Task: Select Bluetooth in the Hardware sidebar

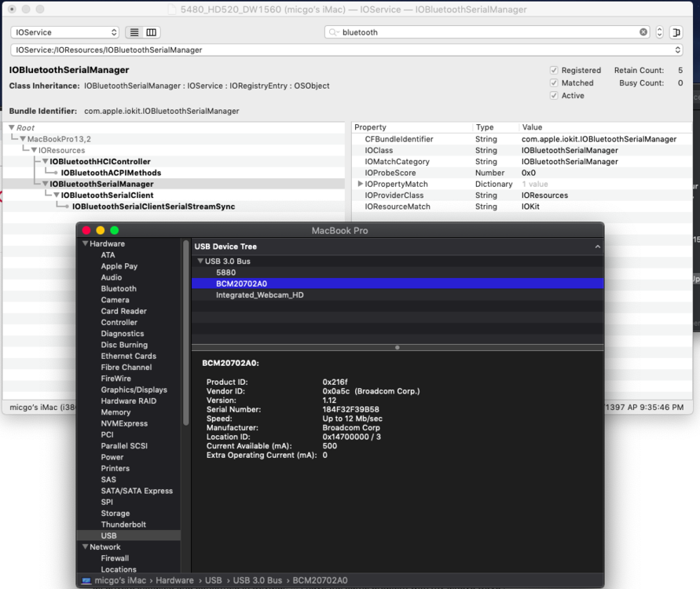Action: [119, 289]
